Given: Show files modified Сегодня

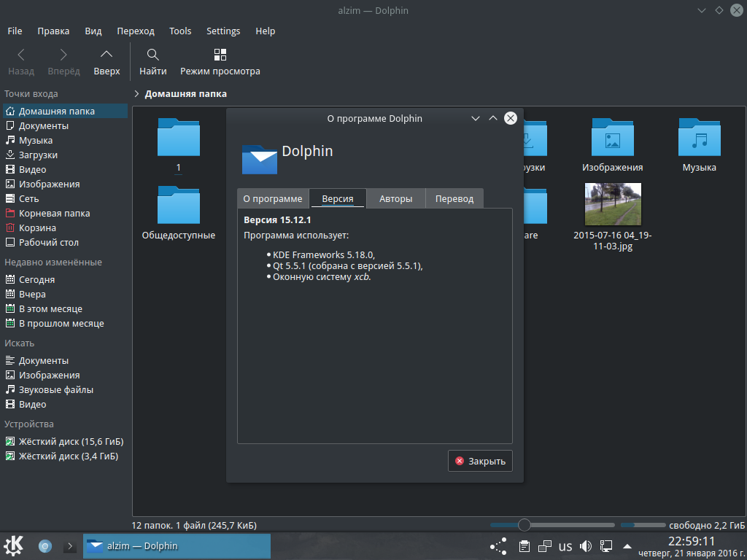Looking at the screenshot, I should coord(65,279).
